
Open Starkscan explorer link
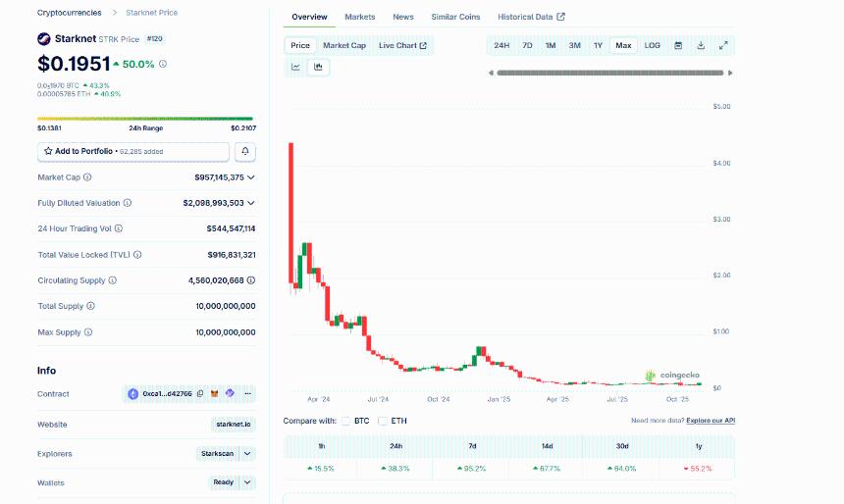click(x=218, y=453)
